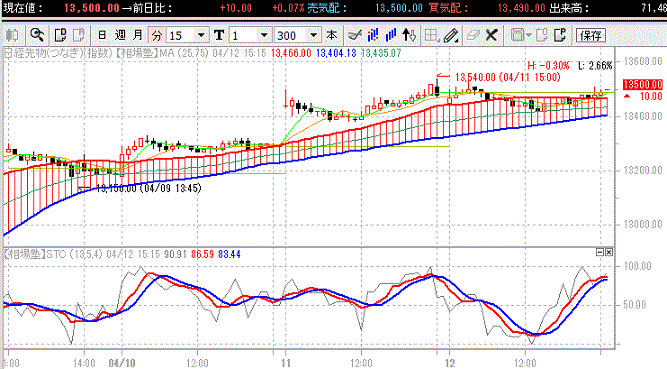Click the STC value 90.91
667x369 pixels.
tap(175, 255)
